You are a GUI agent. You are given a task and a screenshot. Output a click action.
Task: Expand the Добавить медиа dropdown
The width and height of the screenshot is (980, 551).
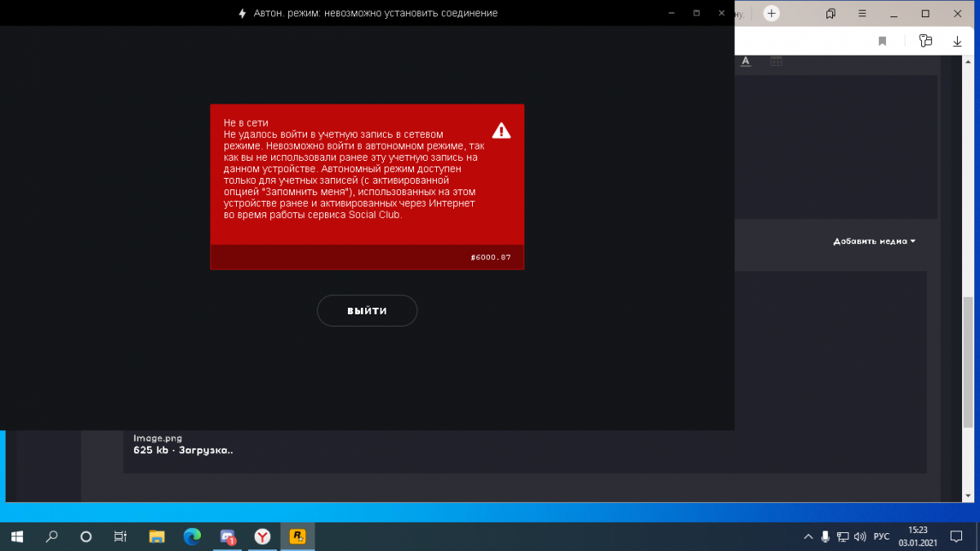(874, 242)
